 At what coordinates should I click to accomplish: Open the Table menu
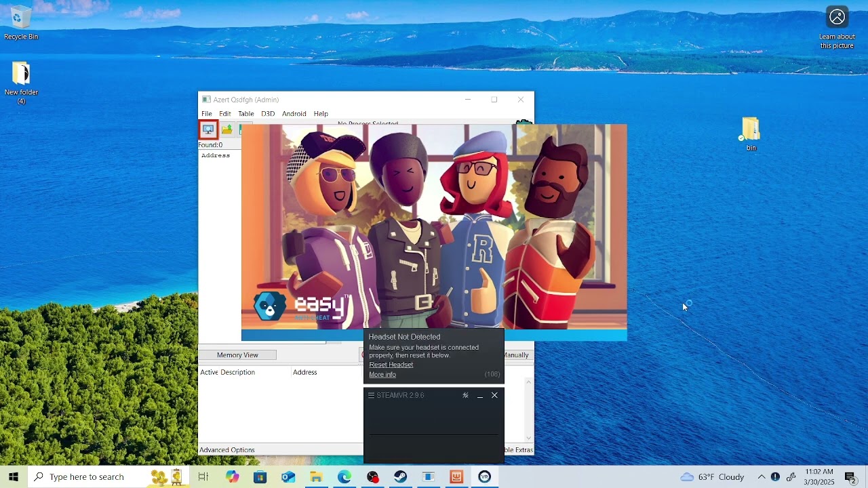point(246,114)
